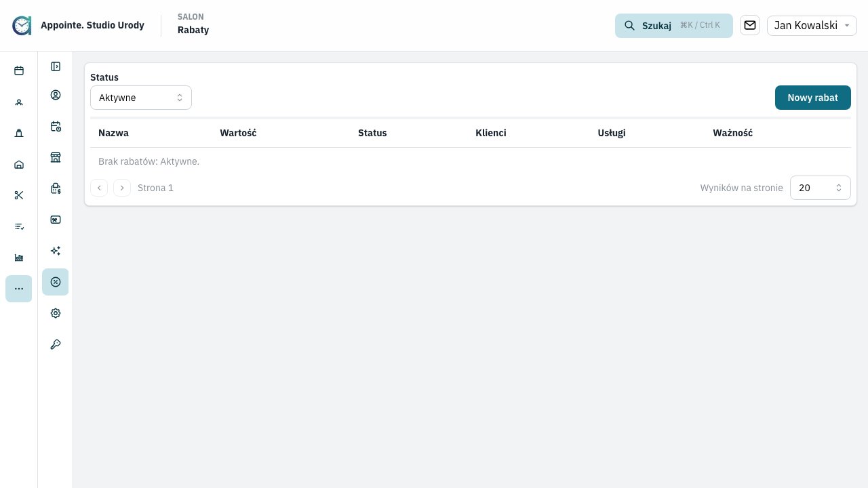Open the gear settings icon
This screenshot has width=868, height=488.
[x=56, y=313]
